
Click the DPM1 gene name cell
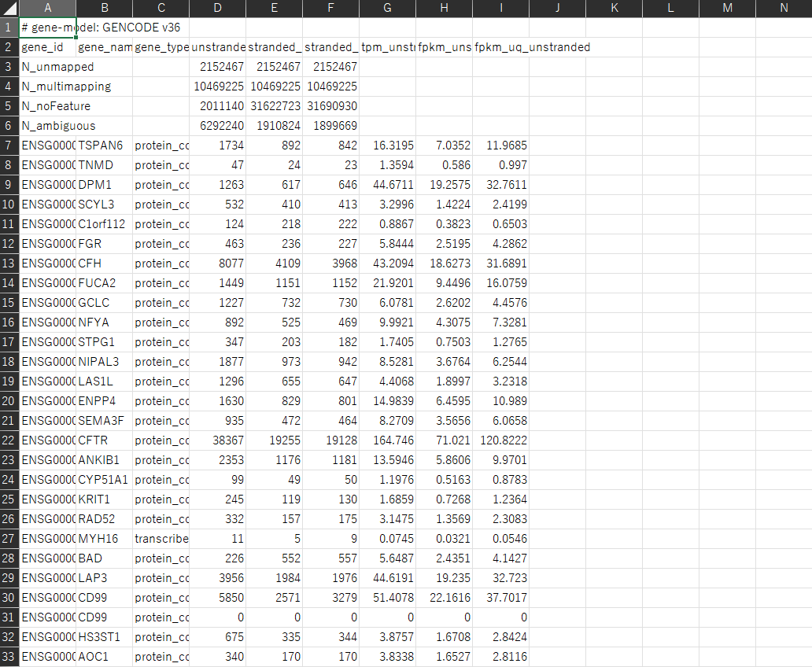pos(104,185)
